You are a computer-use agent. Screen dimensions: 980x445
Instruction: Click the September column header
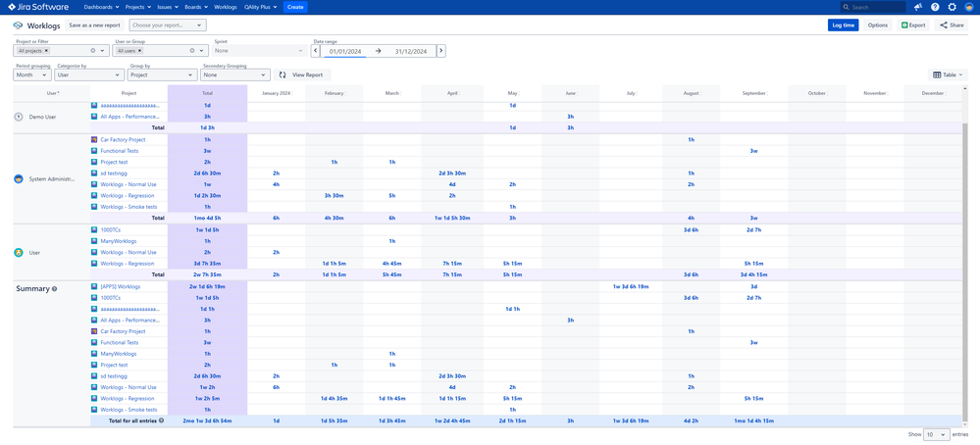click(x=753, y=93)
